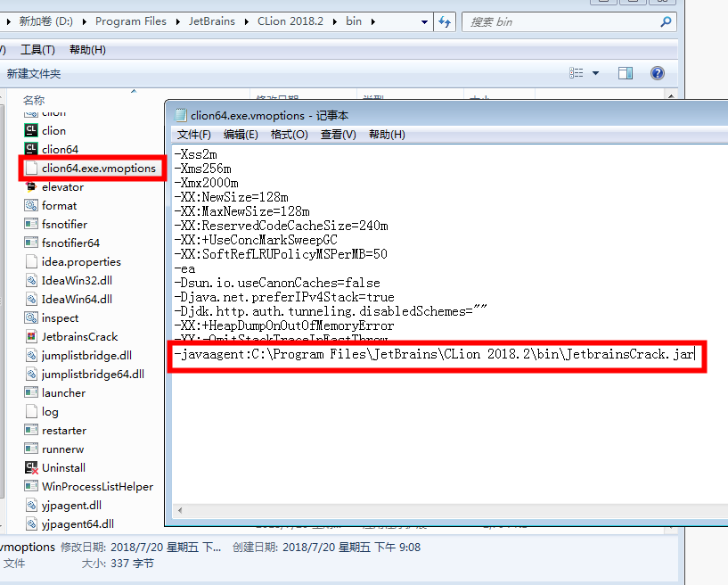Open Explorer 工具(T) menu

[x=38, y=50]
